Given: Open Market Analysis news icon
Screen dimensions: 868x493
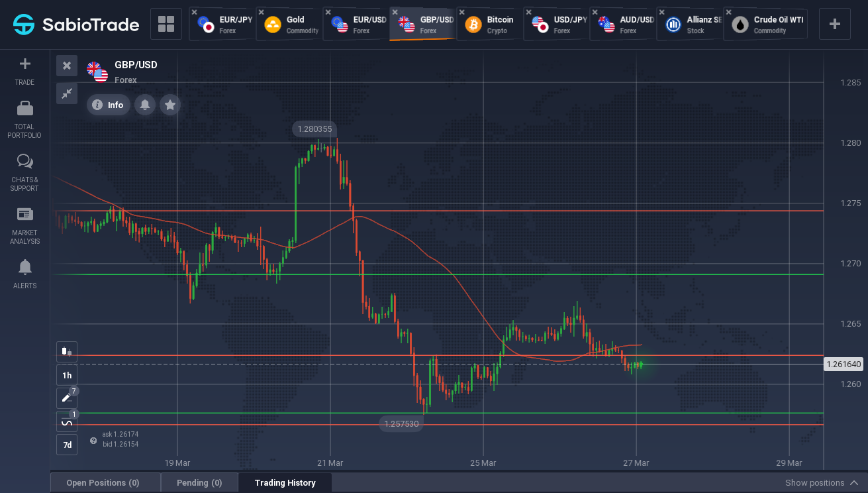Looking at the screenshot, I should (25, 214).
